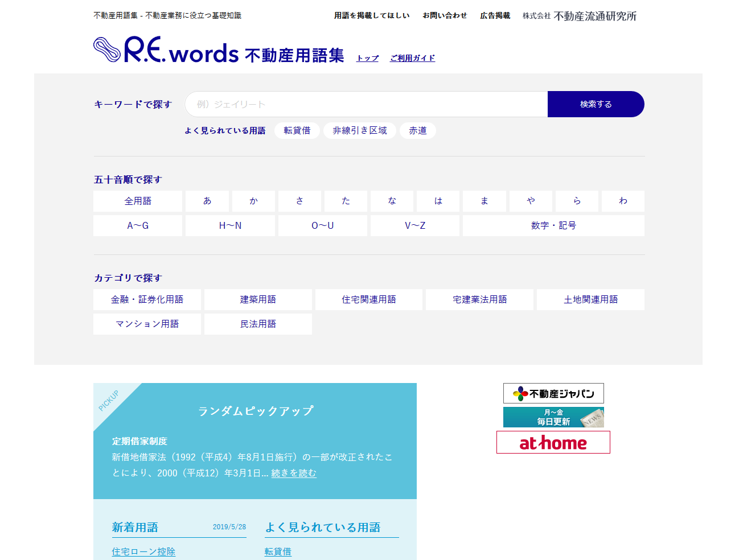Open マンション用語 category
This screenshot has width=735, height=560.
pyautogui.click(x=147, y=324)
